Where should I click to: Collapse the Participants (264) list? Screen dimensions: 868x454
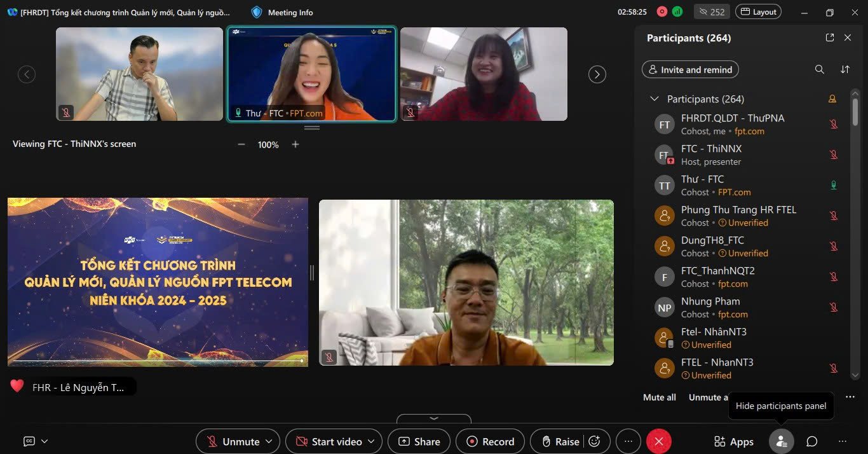[654, 99]
